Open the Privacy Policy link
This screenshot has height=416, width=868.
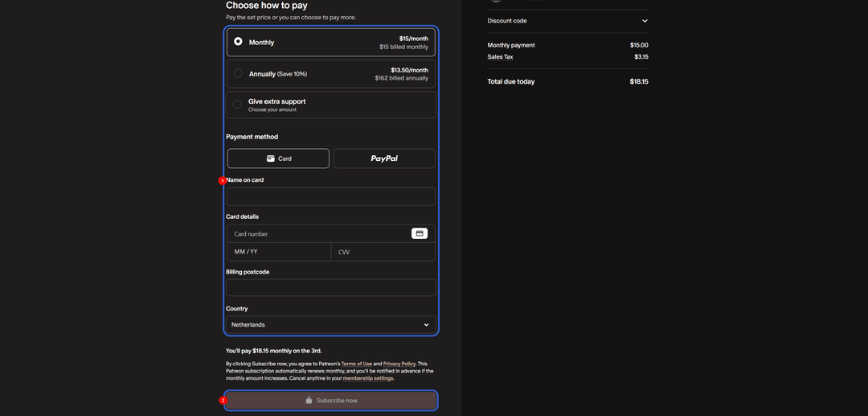[399, 364]
